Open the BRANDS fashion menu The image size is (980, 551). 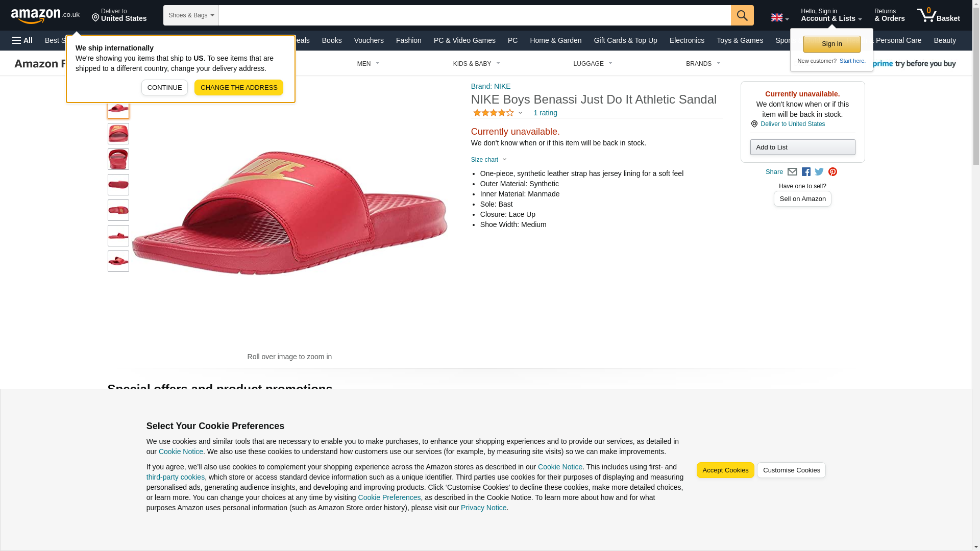[703, 64]
